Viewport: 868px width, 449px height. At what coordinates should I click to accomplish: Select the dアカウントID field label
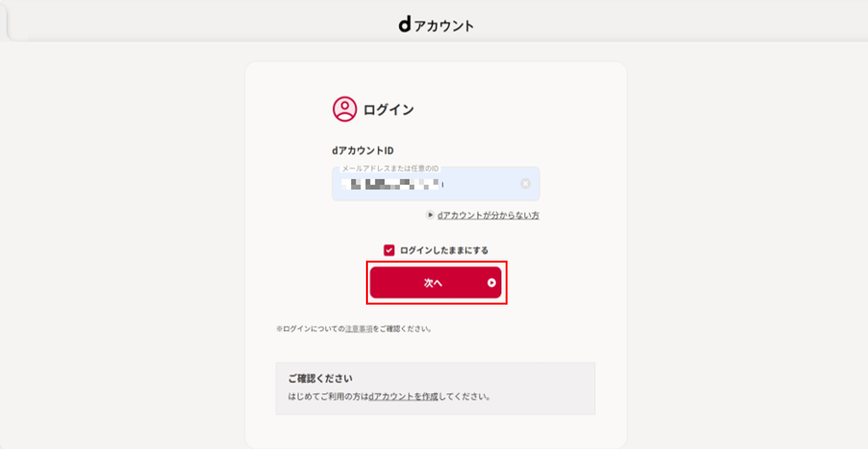[x=363, y=150]
